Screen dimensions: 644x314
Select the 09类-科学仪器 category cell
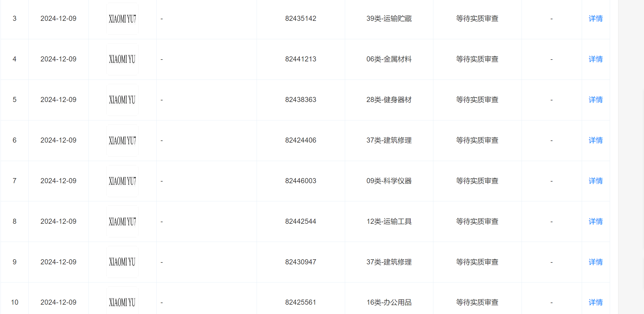[389, 181]
